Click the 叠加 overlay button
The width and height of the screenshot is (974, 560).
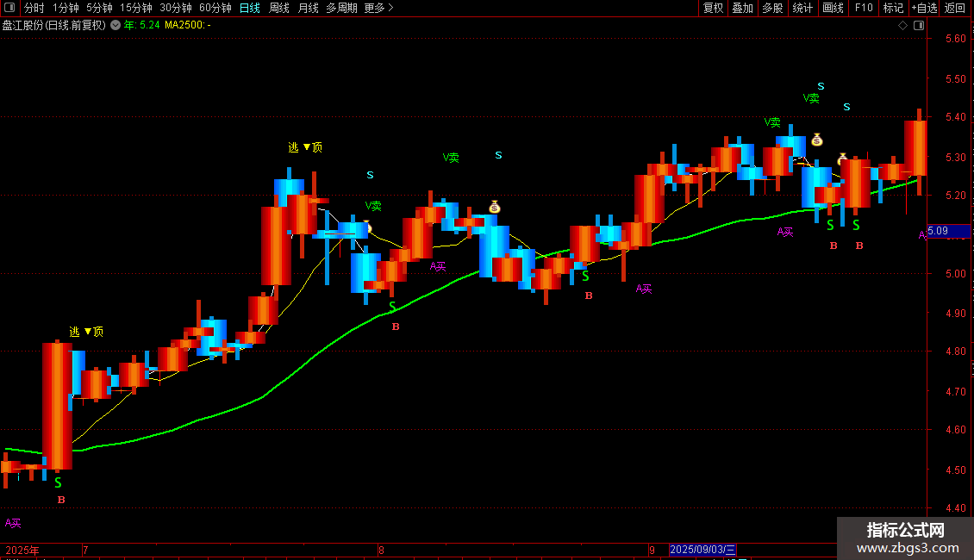[742, 8]
